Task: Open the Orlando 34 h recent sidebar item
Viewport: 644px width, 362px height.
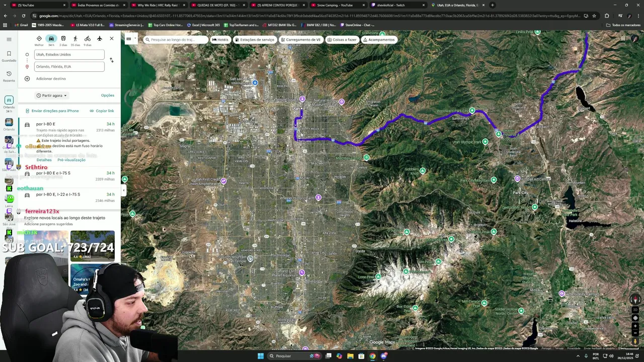Action: pyautogui.click(x=9, y=104)
